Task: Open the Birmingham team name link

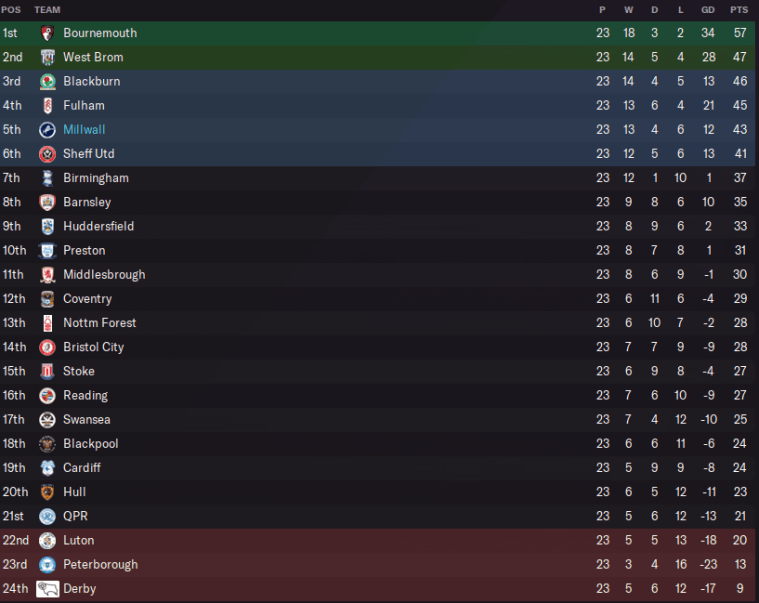Action: coord(96,178)
